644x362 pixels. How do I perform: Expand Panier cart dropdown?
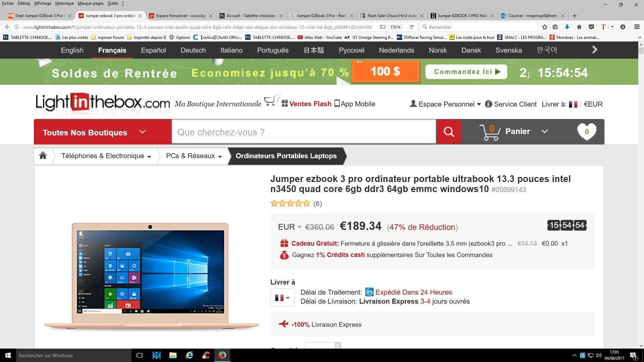click(545, 131)
